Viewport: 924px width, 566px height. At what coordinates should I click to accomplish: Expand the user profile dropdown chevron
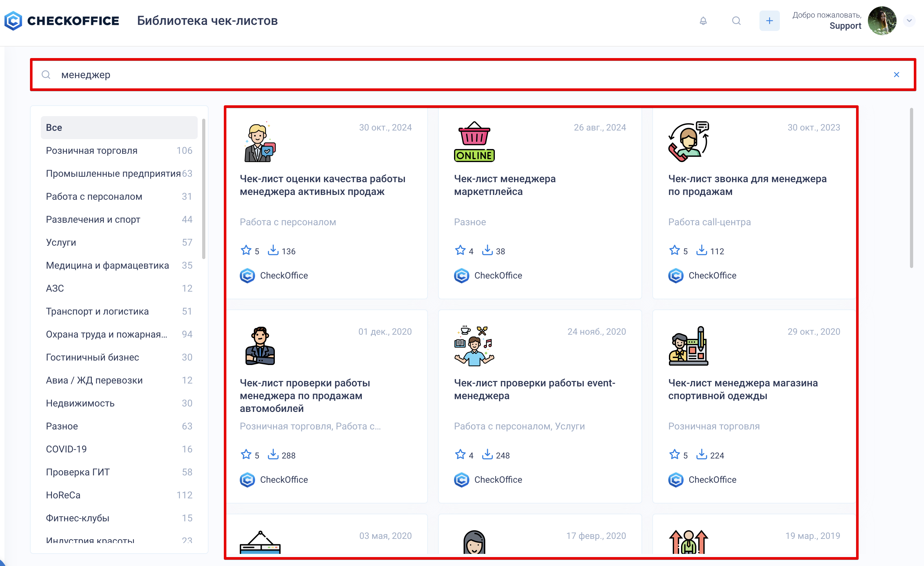(x=909, y=21)
